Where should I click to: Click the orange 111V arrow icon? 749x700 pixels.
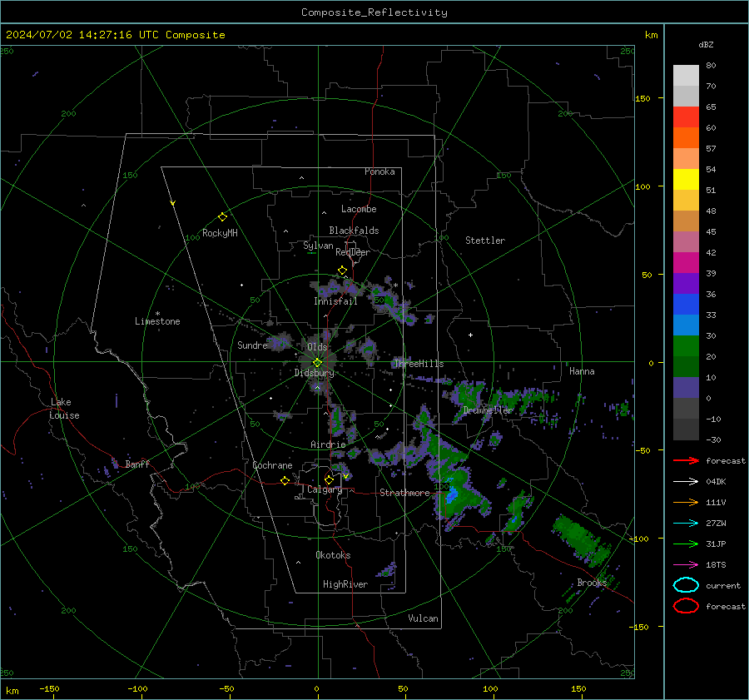pos(686,502)
